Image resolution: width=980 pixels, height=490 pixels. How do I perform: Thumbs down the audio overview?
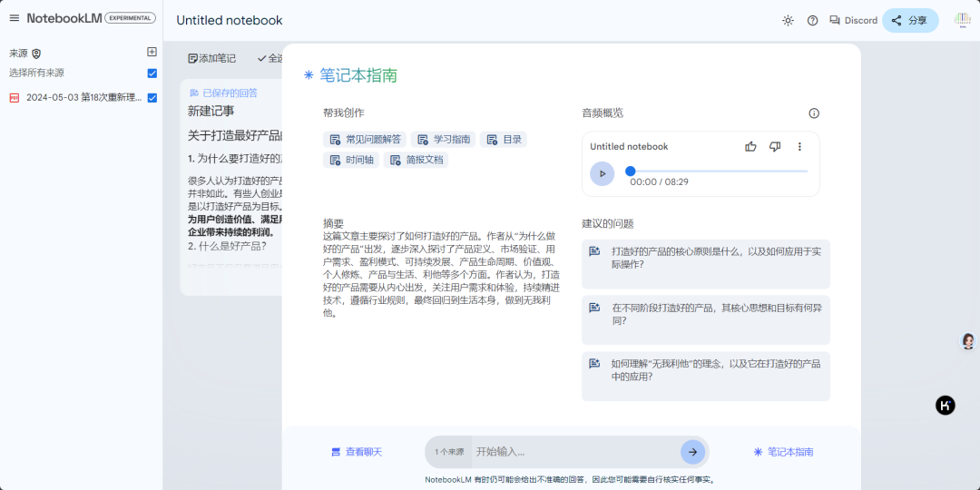point(775,147)
